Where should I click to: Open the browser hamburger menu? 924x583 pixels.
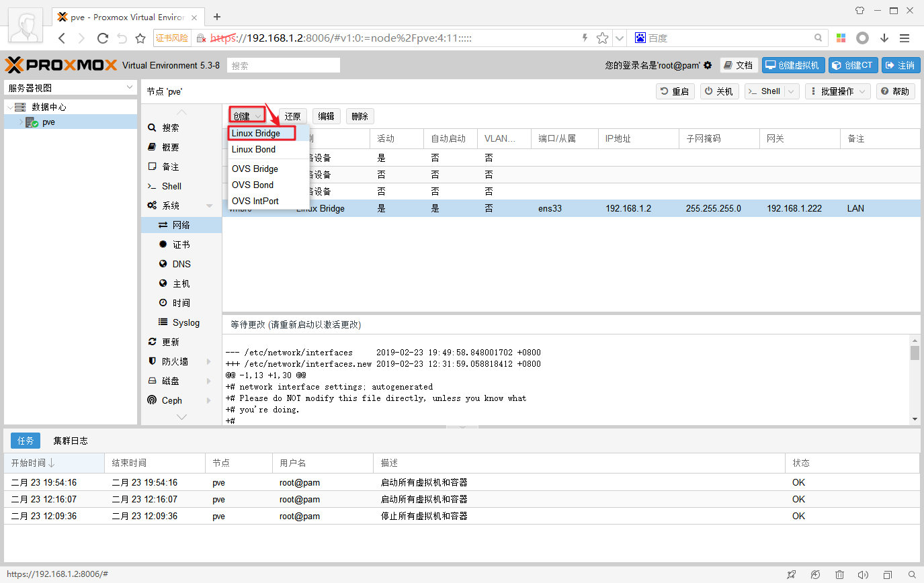tap(905, 38)
